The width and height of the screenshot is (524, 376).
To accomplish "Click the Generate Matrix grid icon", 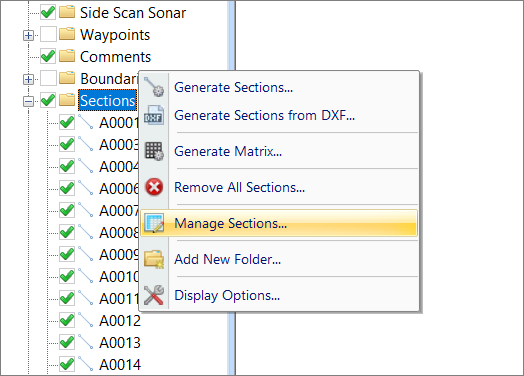I will [154, 151].
